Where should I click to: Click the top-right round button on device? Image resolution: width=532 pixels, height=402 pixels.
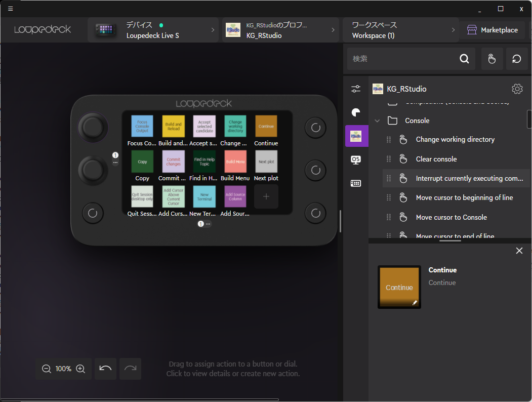[315, 128]
